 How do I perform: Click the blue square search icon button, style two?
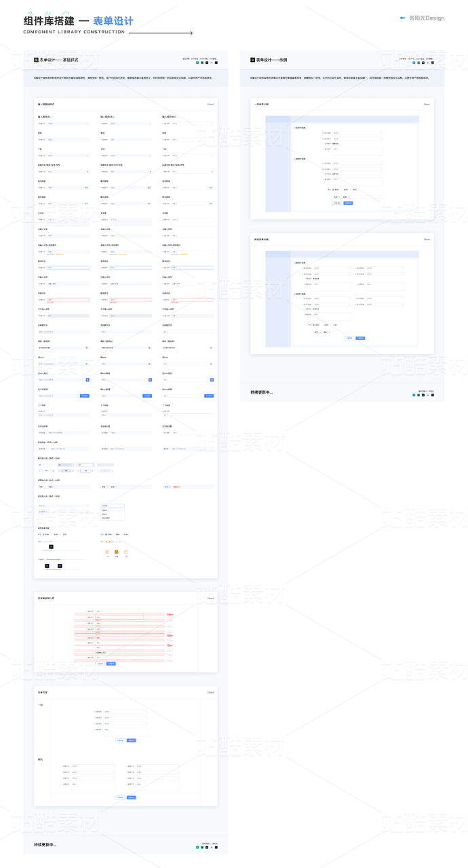click(x=150, y=380)
